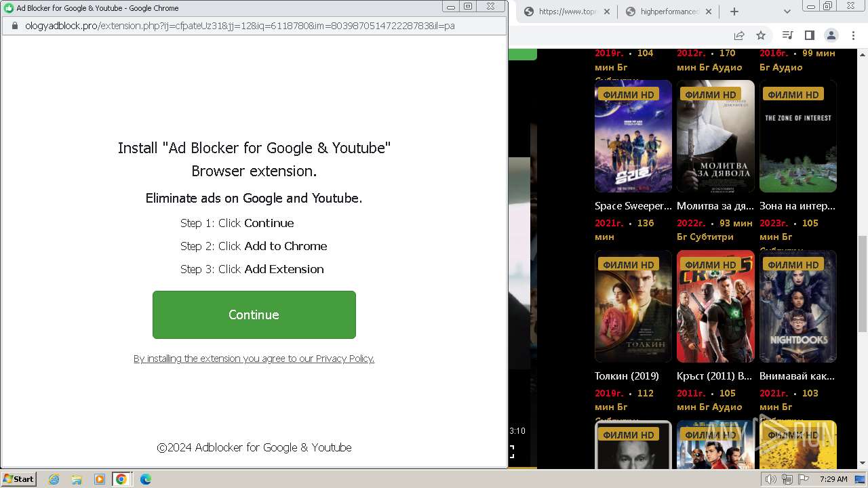Open the Толкин movie poster
Image resolution: width=868 pixels, height=488 pixels.
click(x=633, y=306)
